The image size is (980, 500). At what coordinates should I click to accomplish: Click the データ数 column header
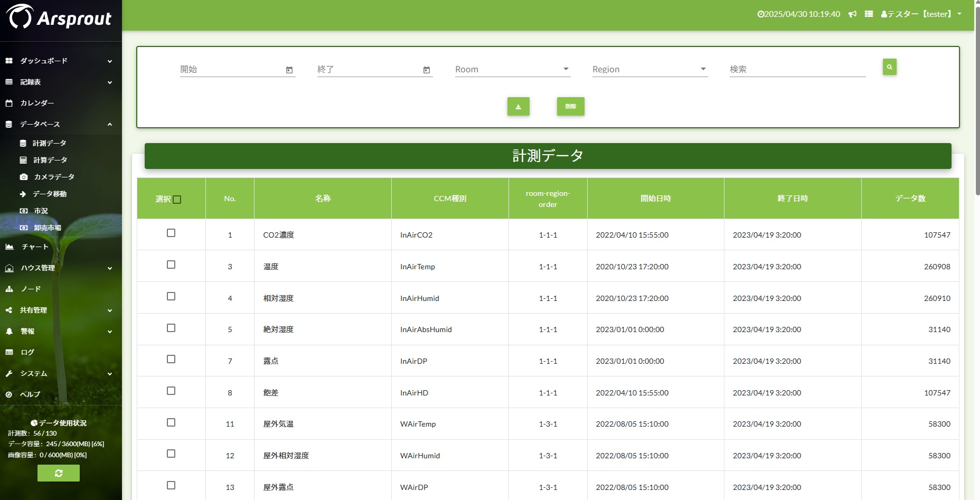tap(910, 199)
